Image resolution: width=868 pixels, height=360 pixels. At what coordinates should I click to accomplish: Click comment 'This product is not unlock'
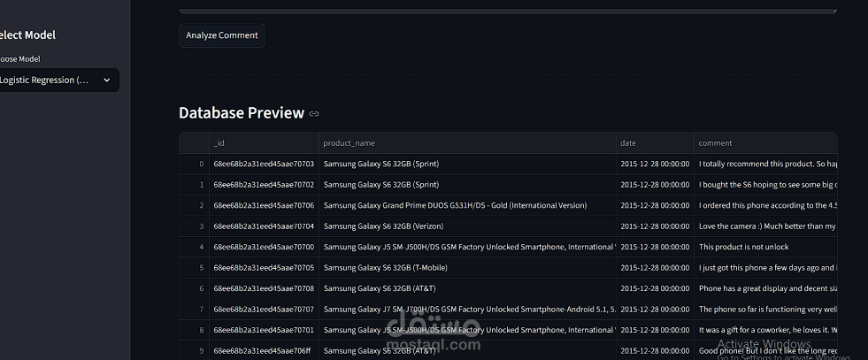[765, 247]
